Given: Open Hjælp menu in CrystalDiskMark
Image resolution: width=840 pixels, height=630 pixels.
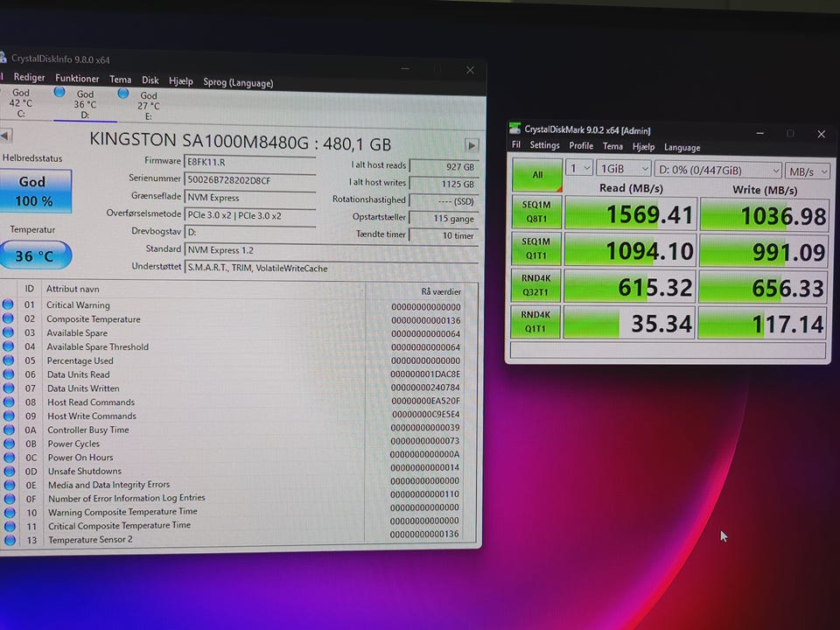Looking at the screenshot, I should (x=643, y=147).
